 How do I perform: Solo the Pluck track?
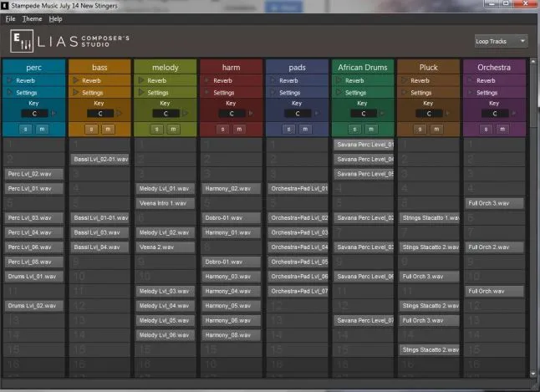click(x=420, y=130)
